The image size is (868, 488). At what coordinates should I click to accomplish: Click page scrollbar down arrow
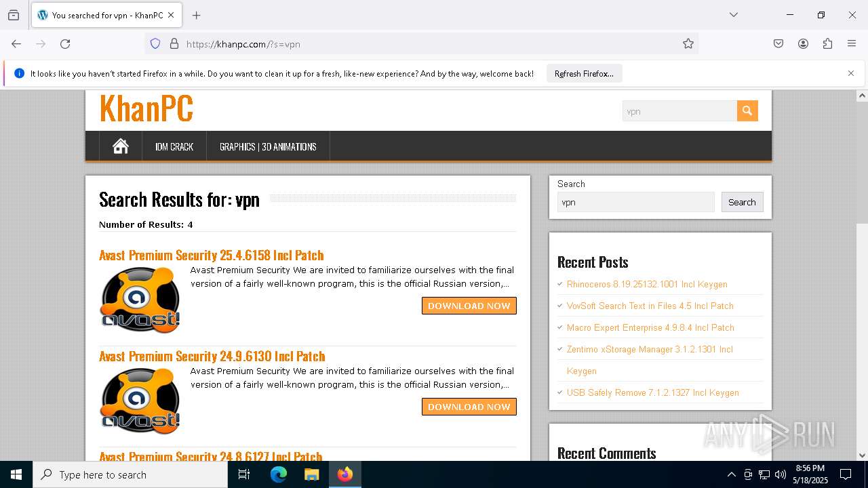click(862, 455)
